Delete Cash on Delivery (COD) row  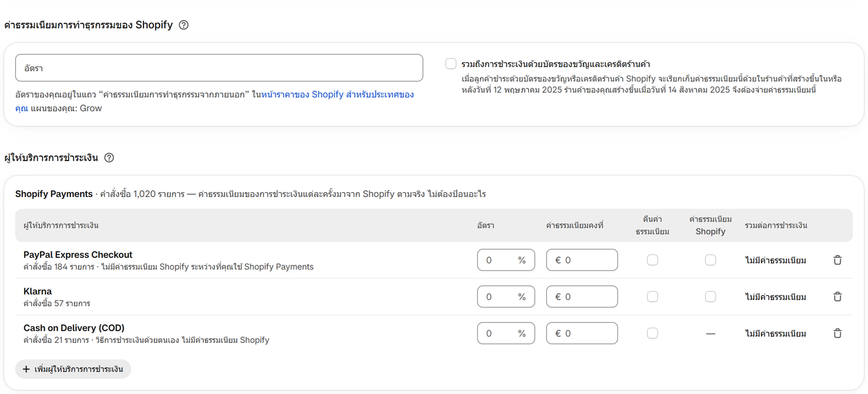[838, 333]
